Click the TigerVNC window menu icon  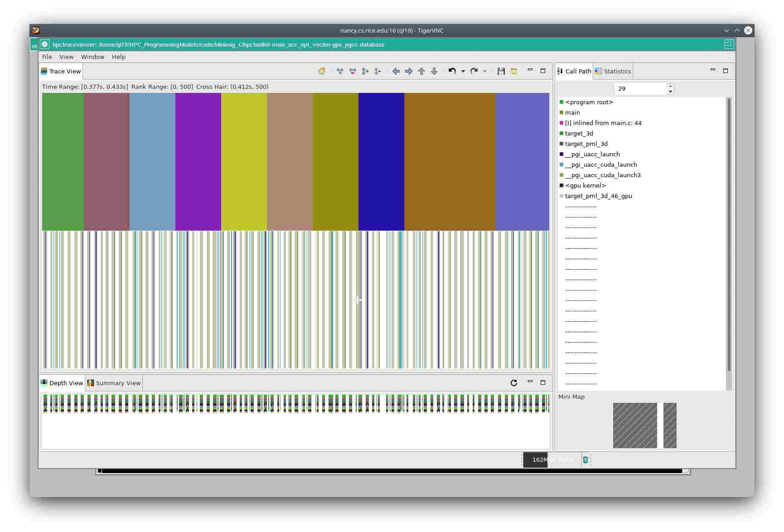pyautogui.click(x=36, y=30)
